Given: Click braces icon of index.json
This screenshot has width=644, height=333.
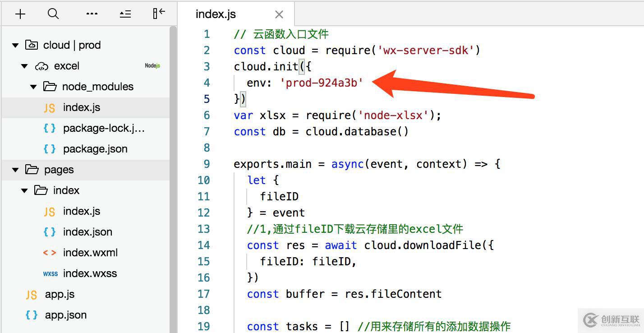Looking at the screenshot, I should click(50, 232).
